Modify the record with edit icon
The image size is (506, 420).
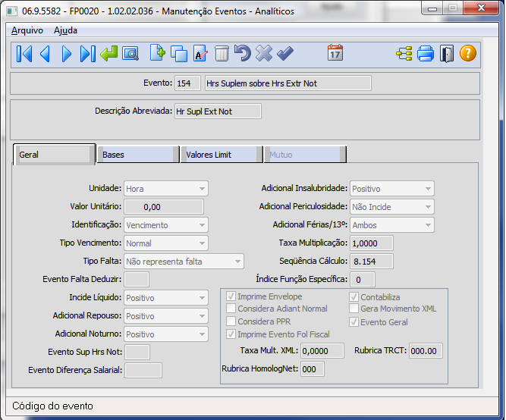click(x=200, y=54)
